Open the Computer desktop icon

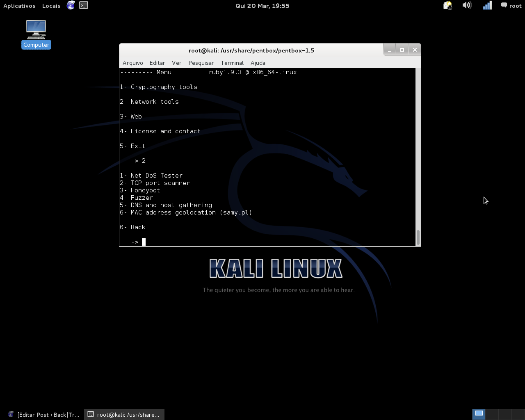[36, 34]
